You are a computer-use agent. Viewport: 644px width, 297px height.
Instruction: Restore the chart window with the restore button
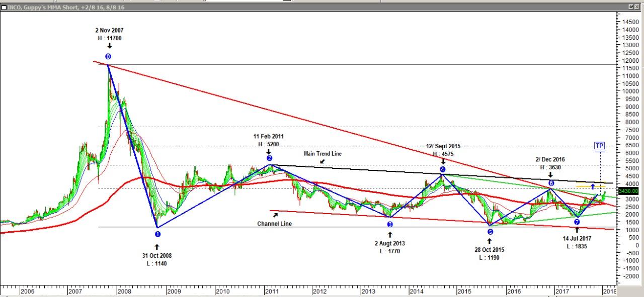pos(630,7)
